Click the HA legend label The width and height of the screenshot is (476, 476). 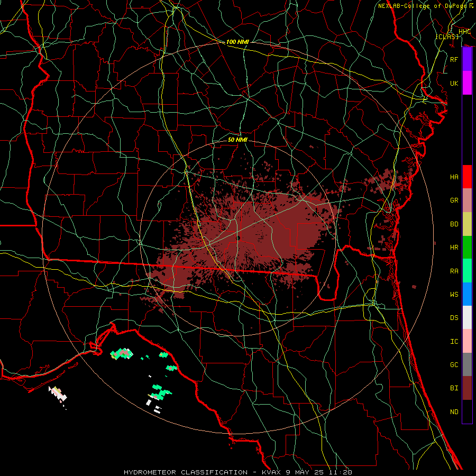(454, 177)
